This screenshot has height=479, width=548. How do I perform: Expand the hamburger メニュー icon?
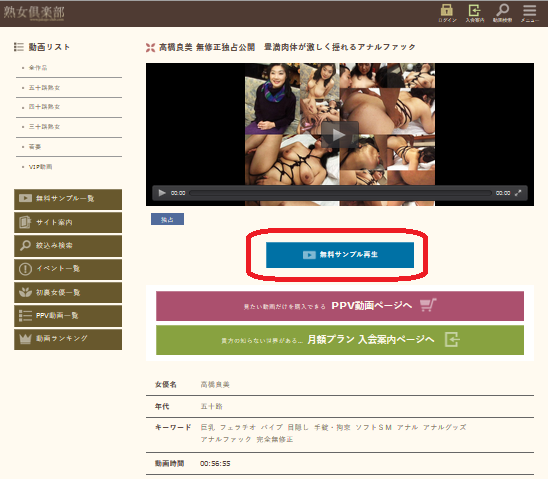point(529,13)
